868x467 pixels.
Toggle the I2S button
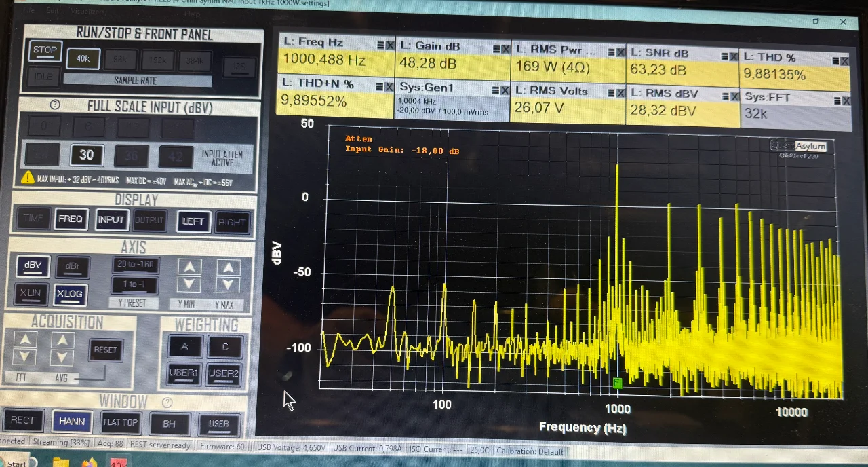point(239,67)
